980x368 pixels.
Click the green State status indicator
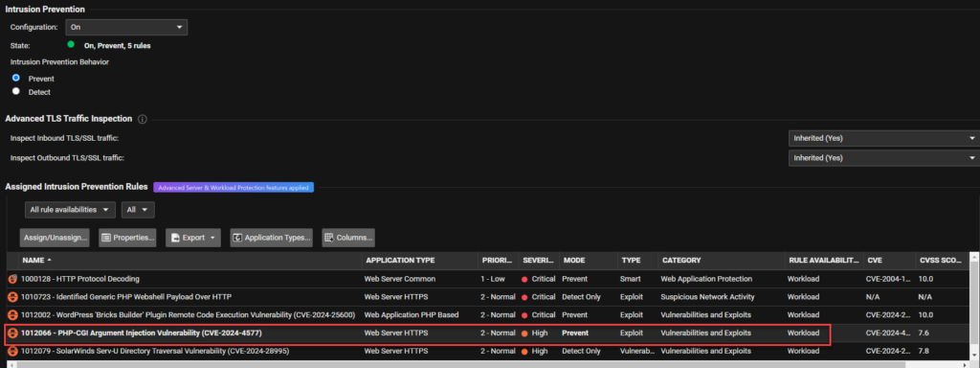pos(71,44)
